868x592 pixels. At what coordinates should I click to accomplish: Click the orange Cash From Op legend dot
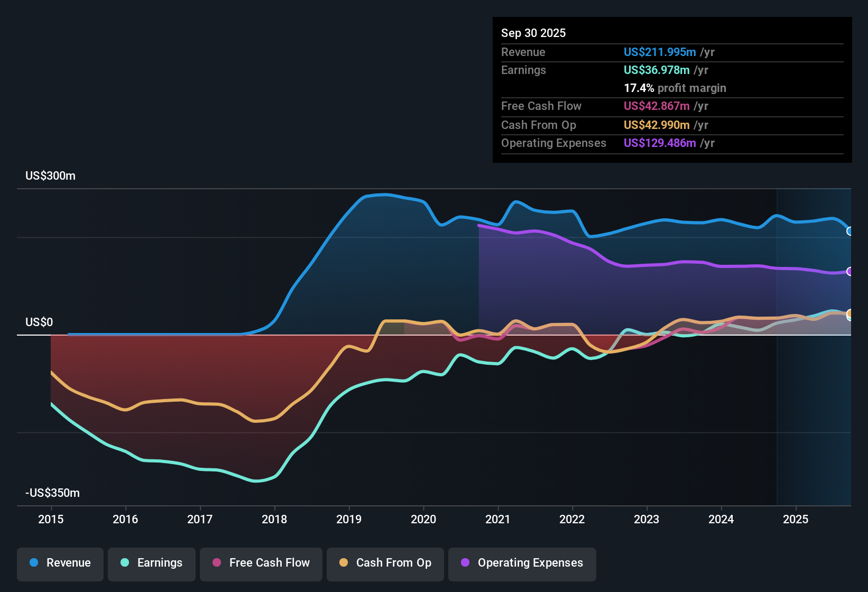[x=343, y=563]
